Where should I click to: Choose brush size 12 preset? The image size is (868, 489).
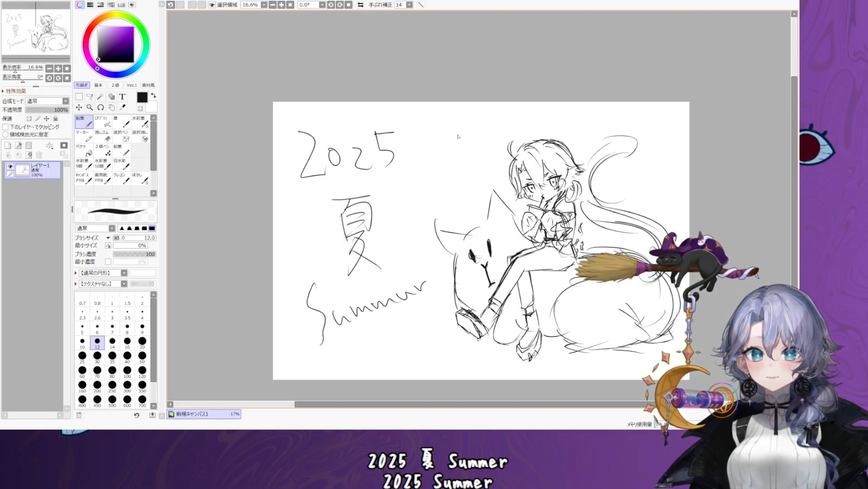point(97,343)
